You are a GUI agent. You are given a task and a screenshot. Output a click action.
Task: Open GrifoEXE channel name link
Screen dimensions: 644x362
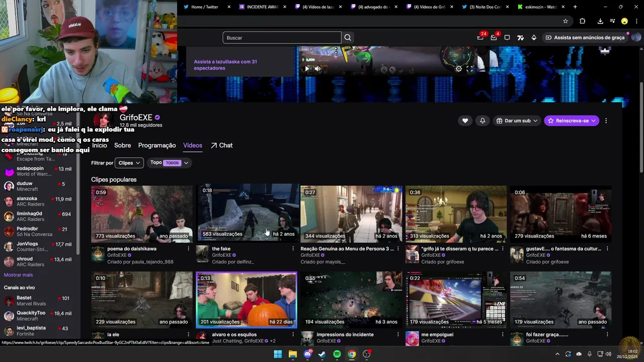[x=136, y=118]
